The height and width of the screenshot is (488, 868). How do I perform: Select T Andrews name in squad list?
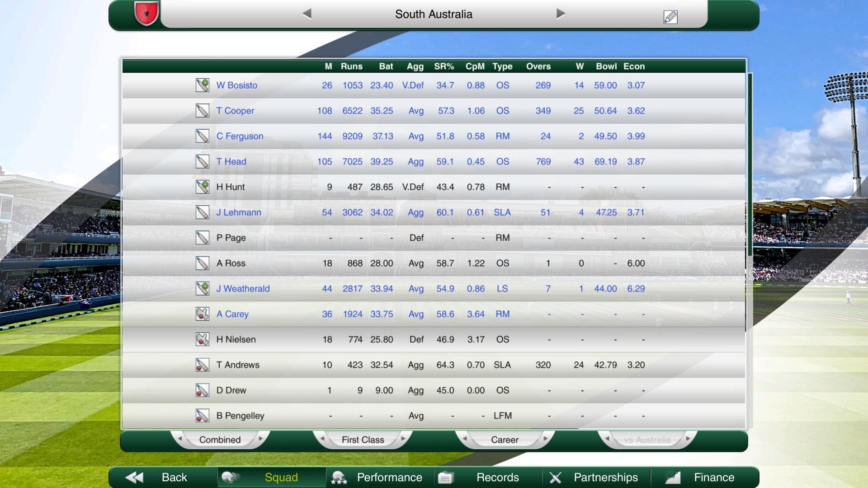238,365
